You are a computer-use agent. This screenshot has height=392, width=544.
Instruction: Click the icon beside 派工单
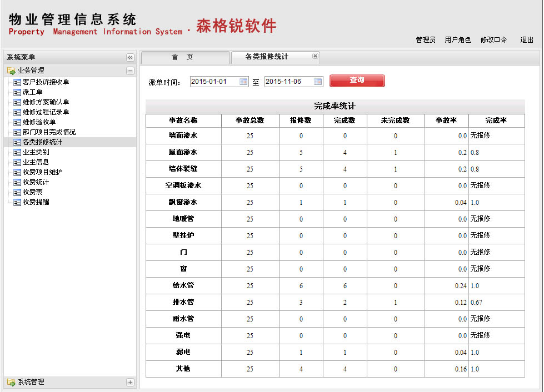17,92
